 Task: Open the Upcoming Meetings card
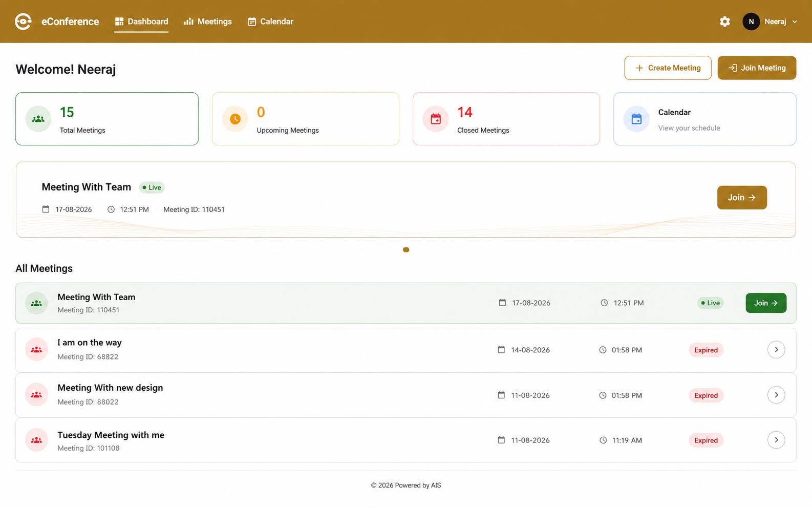click(x=306, y=119)
